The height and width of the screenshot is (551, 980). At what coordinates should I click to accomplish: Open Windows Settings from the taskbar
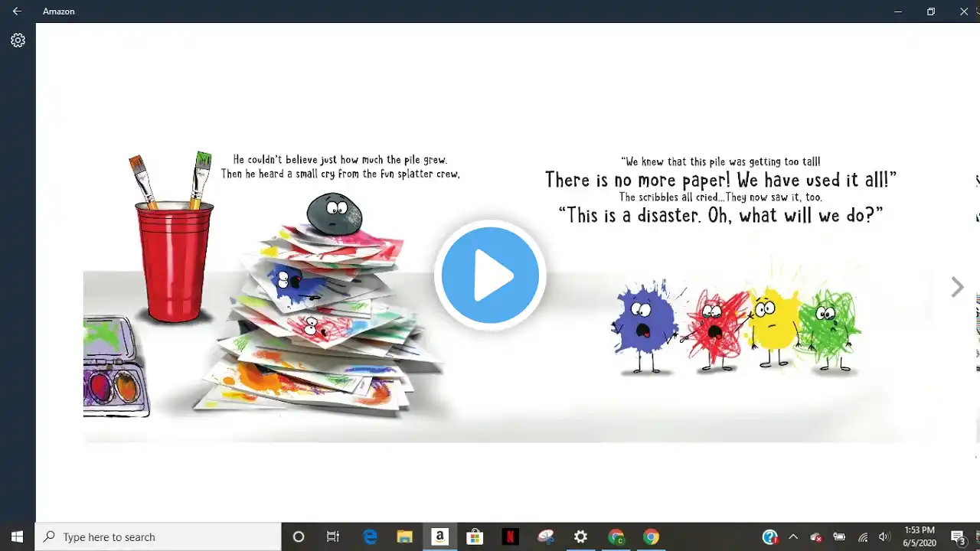(580, 536)
